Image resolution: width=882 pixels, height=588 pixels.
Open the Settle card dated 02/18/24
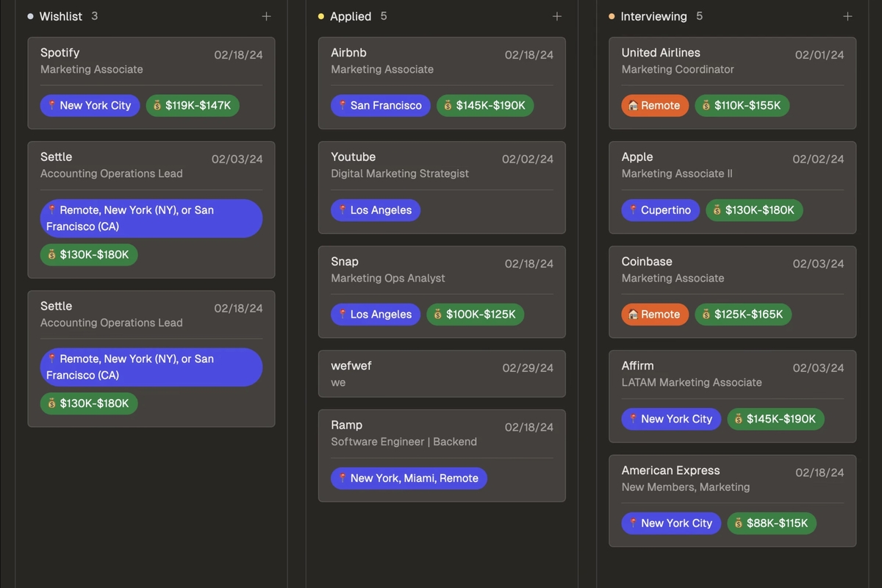pyautogui.click(x=151, y=359)
